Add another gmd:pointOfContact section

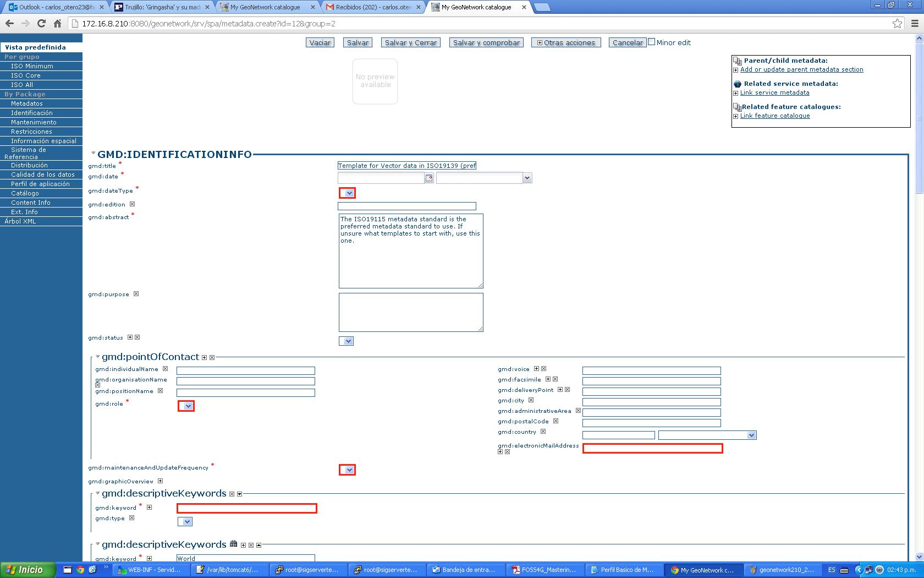pos(204,357)
